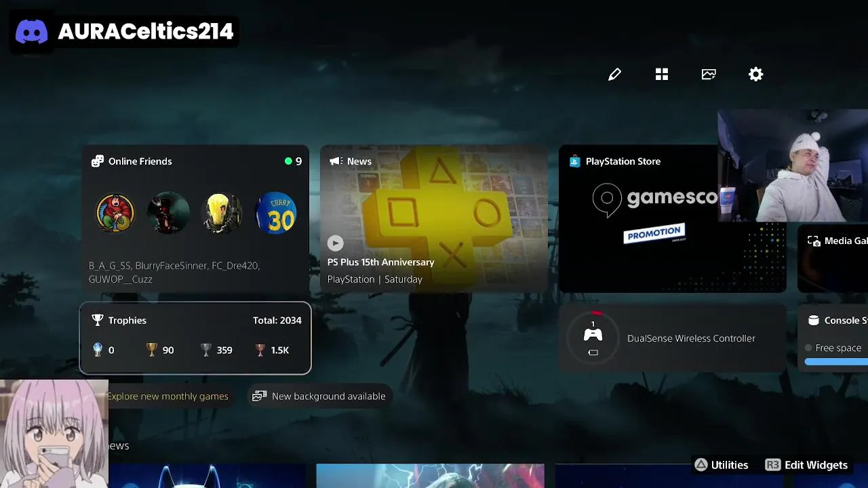This screenshot has width=868, height=488.
Task: Click the News megaphone icon
Action: tap(335, 161)
